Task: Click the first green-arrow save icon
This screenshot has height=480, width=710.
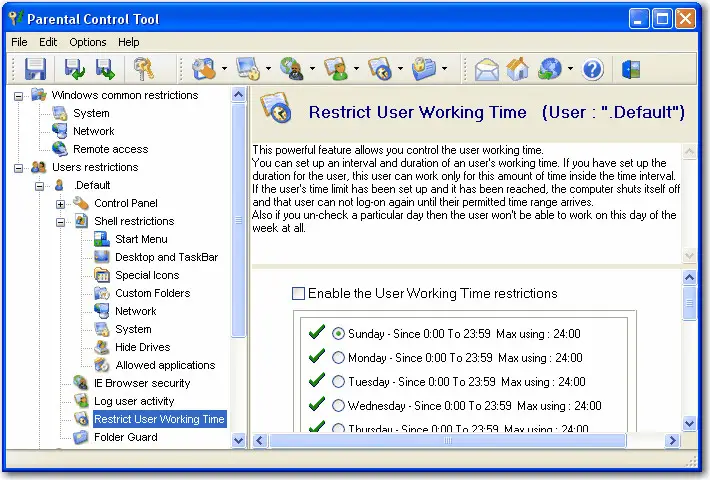Action: click(x=74, y=69)
